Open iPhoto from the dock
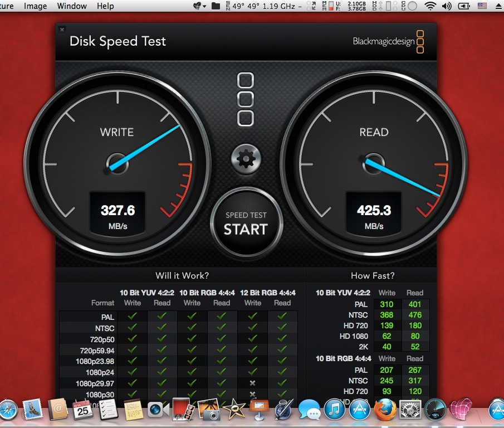Image resolution: width=504 pixels, height=428 pixels. tap(209, 409)
